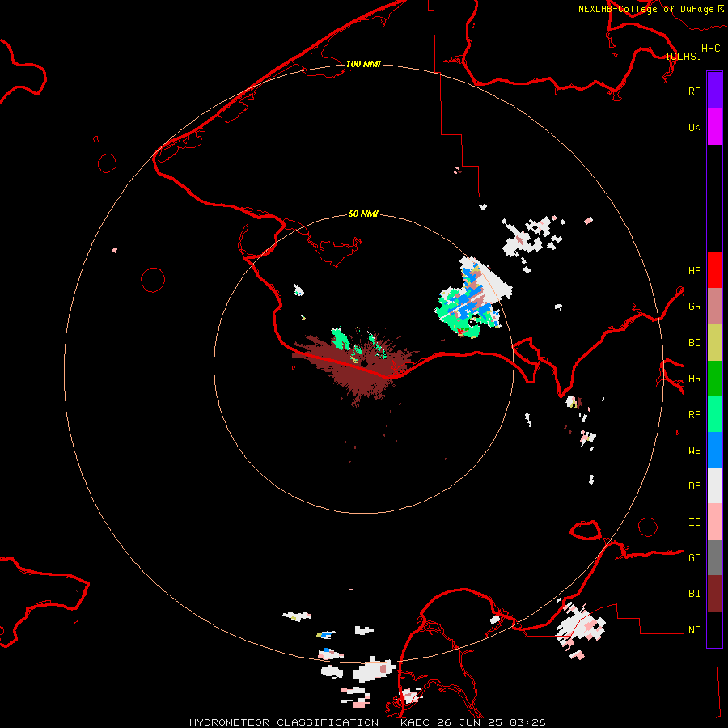Screen dimensions: 728x728
Task: Pick the RA bright green legend swatch
Action: tap(714, 414)
